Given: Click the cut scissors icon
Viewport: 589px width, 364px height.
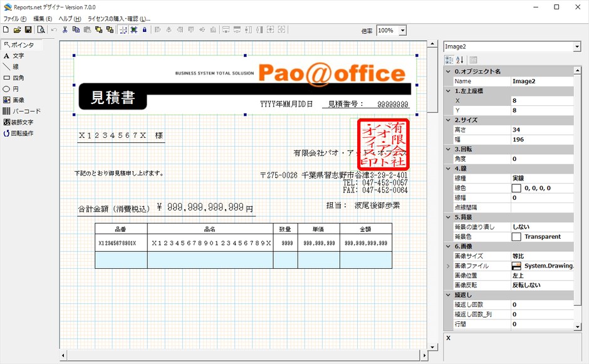Looking at the screenshot, I should (65, 30).
